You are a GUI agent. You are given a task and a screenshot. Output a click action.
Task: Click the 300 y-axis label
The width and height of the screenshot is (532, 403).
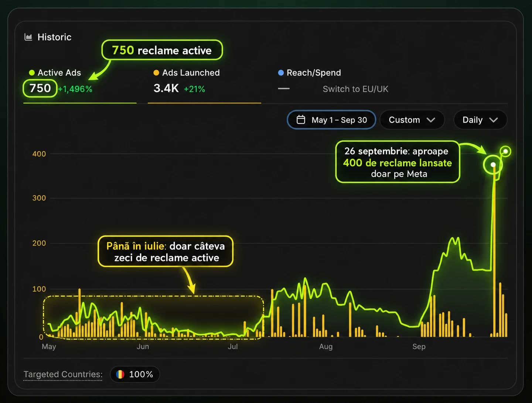click(39, 198)
